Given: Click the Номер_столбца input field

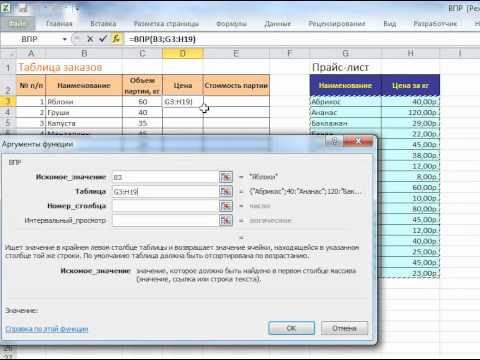Looking at the screenshot, I should [x=165, y=206].
